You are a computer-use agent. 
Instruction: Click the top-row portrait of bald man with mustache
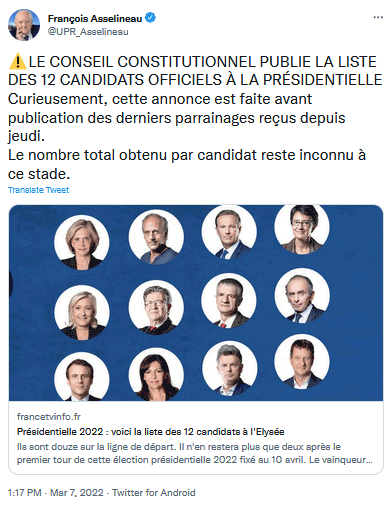[x=156, y=237]
